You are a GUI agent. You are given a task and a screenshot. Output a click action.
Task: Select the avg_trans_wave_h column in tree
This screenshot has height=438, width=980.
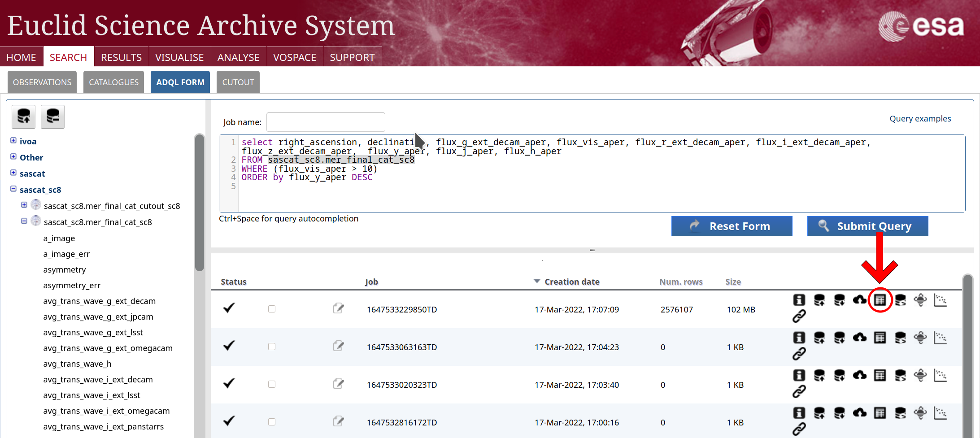pyautogui.click(x=77, y=364)
